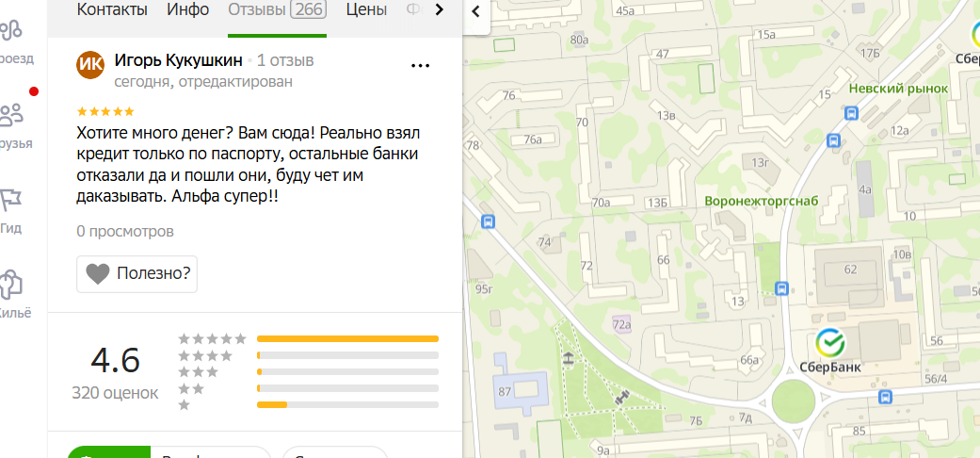Click the '0 просмотров' view count
The height and width of the screenshot is (458, 980).
pyautogui.click(x=125, y=232)
